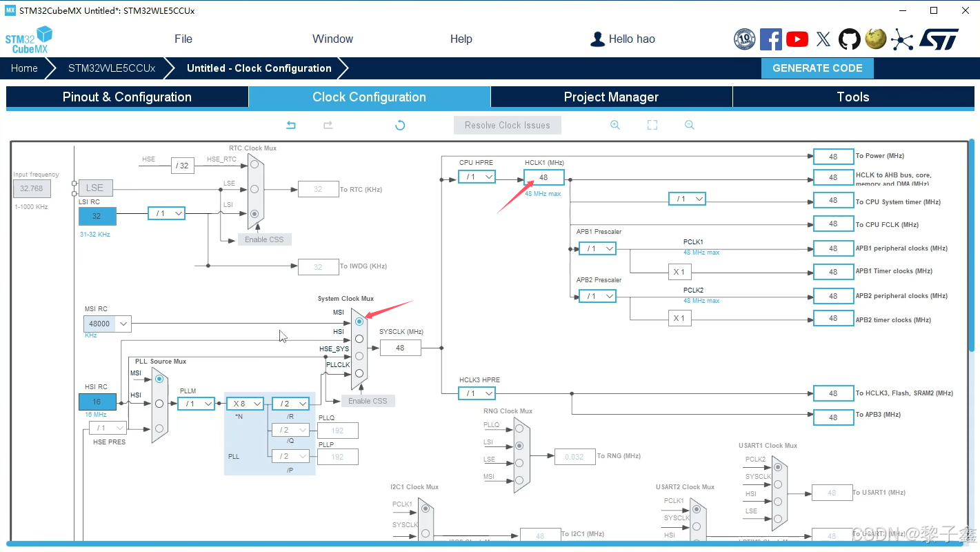Screen dimensions: 980x552
Task: Click the 10-year anniversary badge icon
Action: [x=745, y=39]
